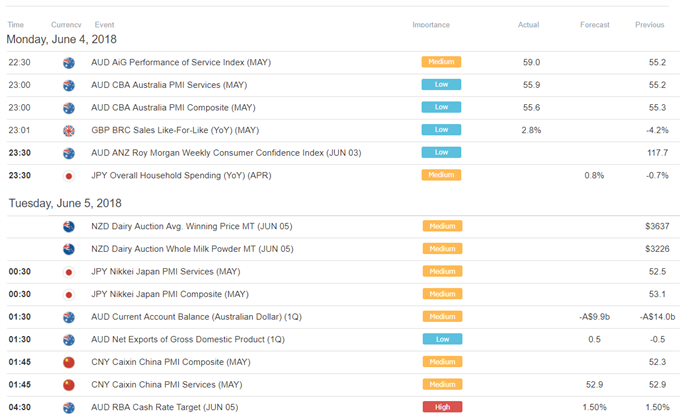Image resolution: width=680 pixels, height=415 pixels.
Task: Click the Japan flag beside Overall Household Spending
Action: (69, 176)
